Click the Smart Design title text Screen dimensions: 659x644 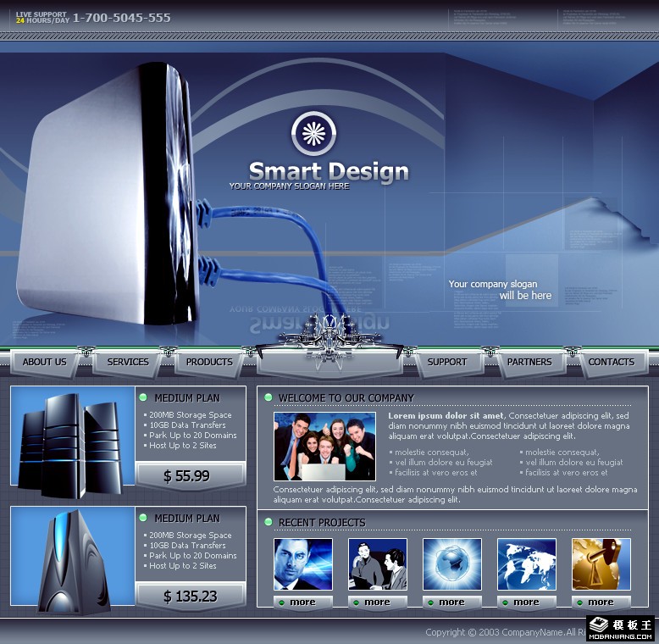[329, 172]
